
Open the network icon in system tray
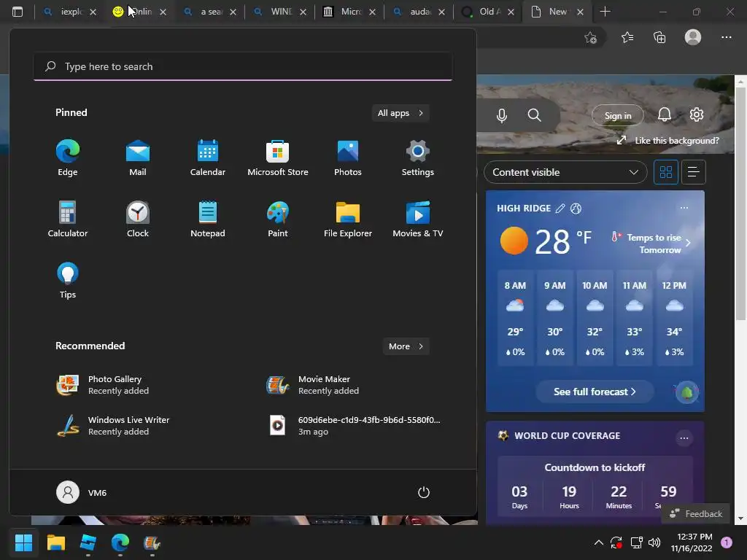click(636, 542)
